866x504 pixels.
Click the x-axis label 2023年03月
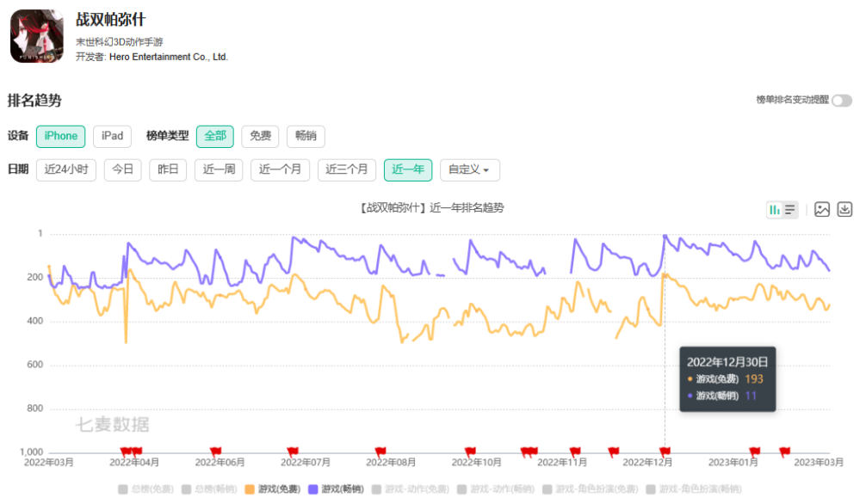click(x=819, y=463)
